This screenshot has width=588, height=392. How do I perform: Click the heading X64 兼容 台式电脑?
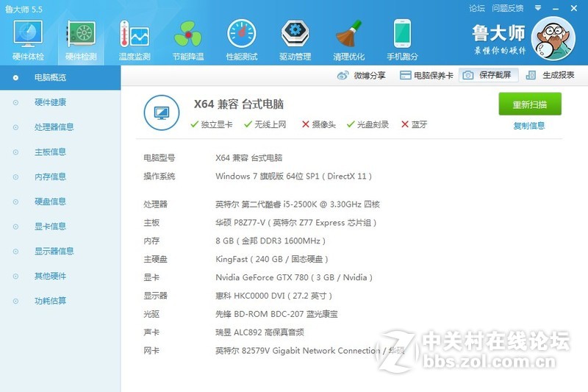click(x=238, y=104)
